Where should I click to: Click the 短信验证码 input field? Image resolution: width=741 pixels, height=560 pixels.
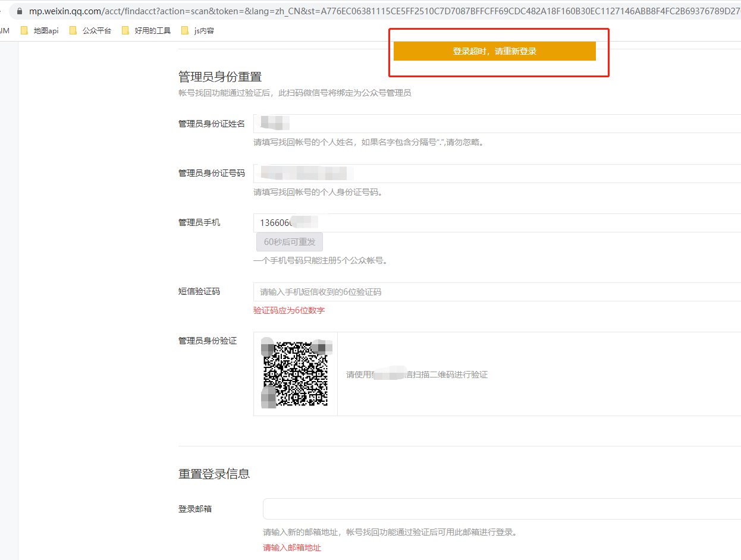coord(497,292)
